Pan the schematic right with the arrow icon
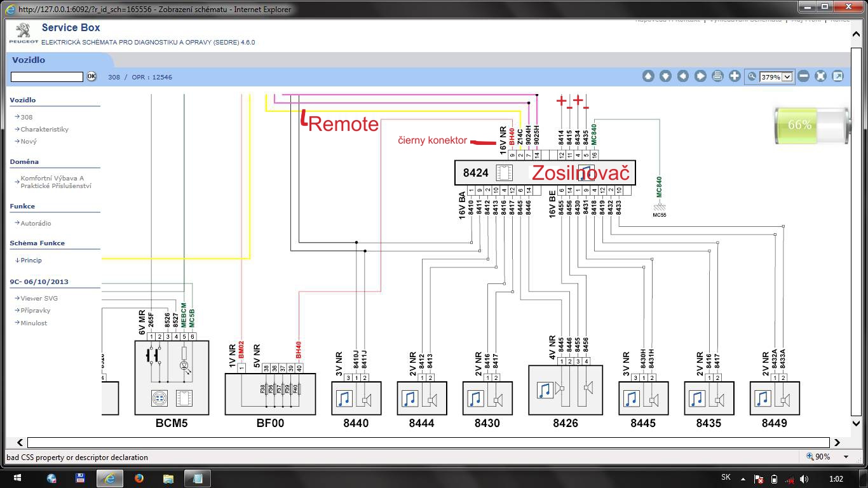This screenshot has height=488, width=868. coord(700,76)
